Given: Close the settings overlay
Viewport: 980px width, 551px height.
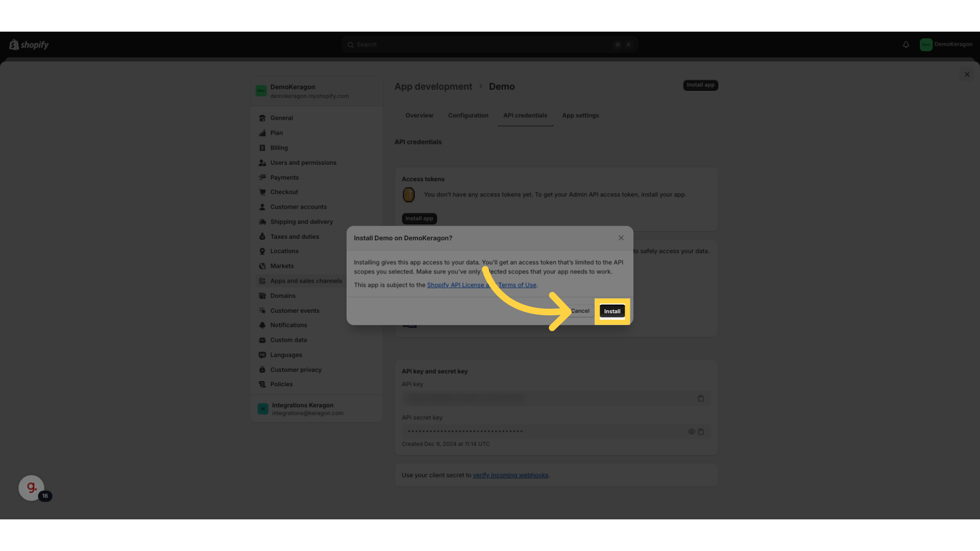Looking at the screenshot, I should [967, 74].
